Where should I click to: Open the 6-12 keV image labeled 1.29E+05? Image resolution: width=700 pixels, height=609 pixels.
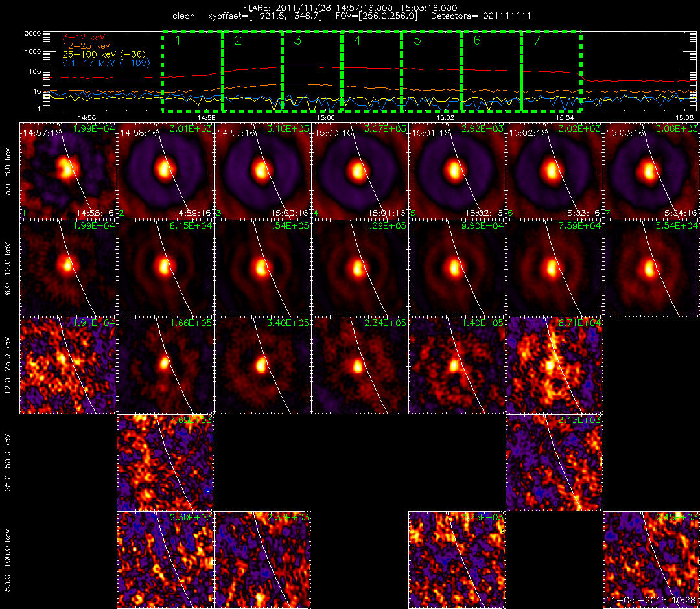[x=360, y=269]
